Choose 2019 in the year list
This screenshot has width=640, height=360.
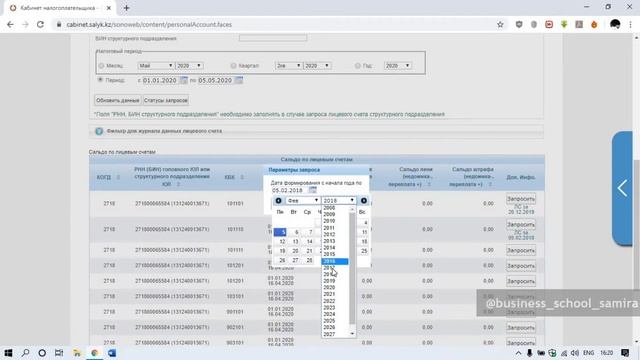point(329,281)
